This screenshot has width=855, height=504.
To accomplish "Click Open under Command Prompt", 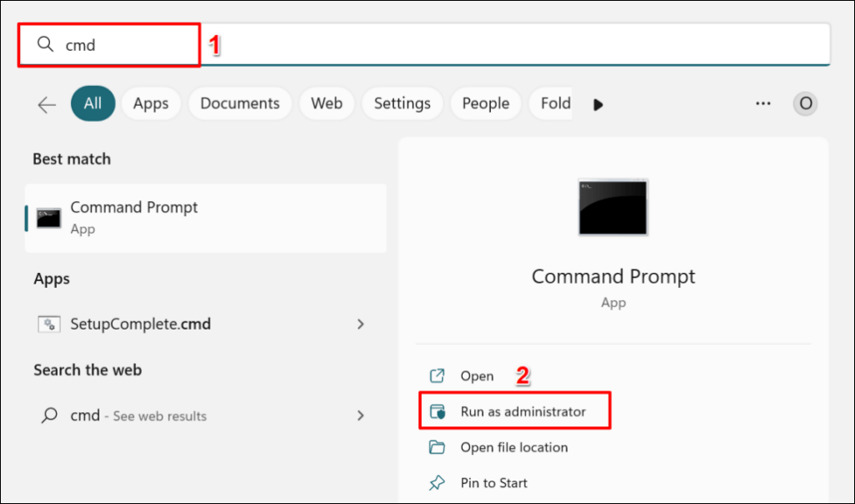I will click(x=477, y=376).
